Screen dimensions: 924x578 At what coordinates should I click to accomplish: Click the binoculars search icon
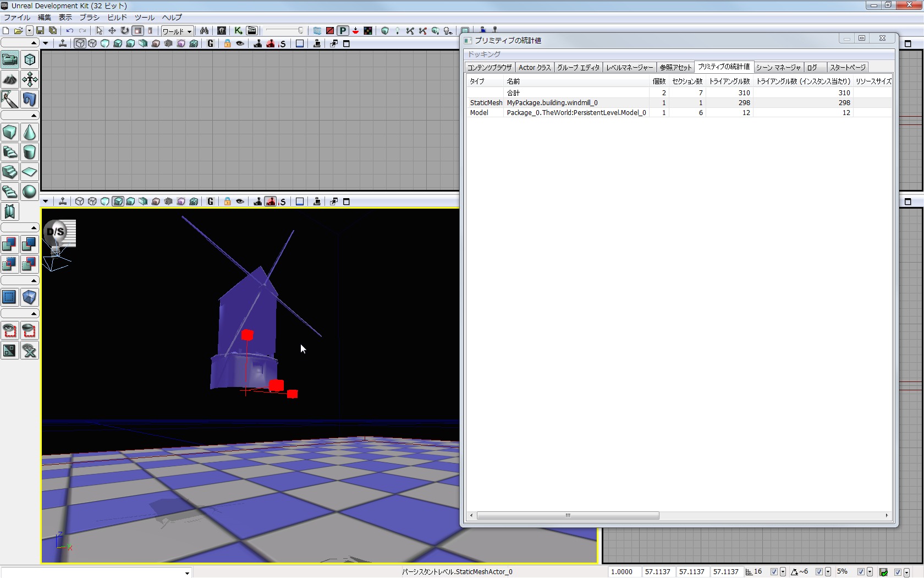[204, 31]
